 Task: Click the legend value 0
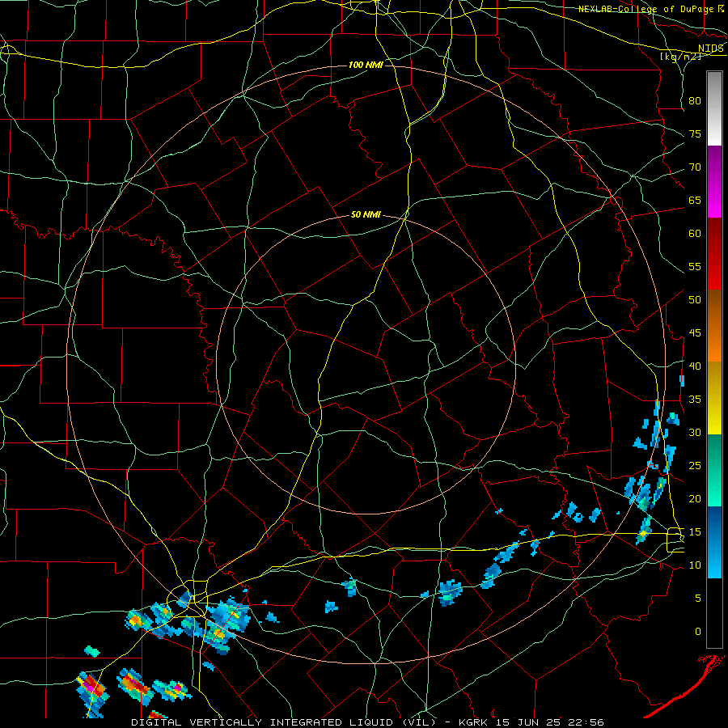(698, 632)
